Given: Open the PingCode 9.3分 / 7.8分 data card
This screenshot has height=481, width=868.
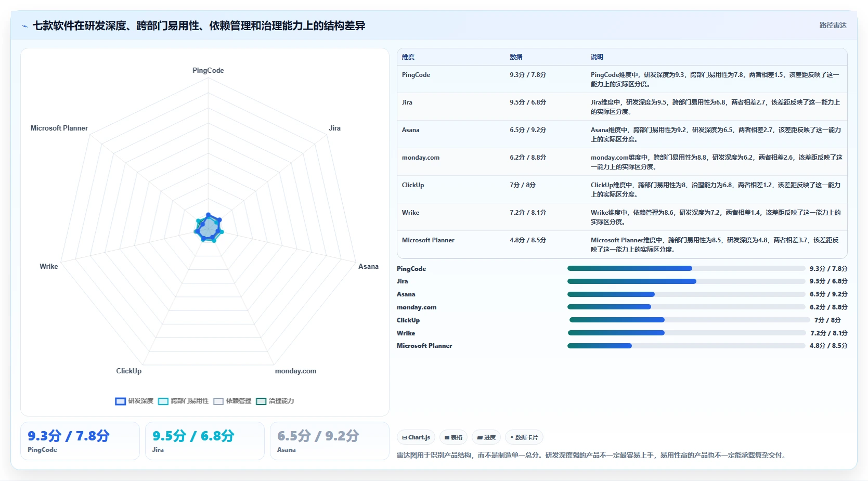Looking at the screenshot, I should 80,441.
